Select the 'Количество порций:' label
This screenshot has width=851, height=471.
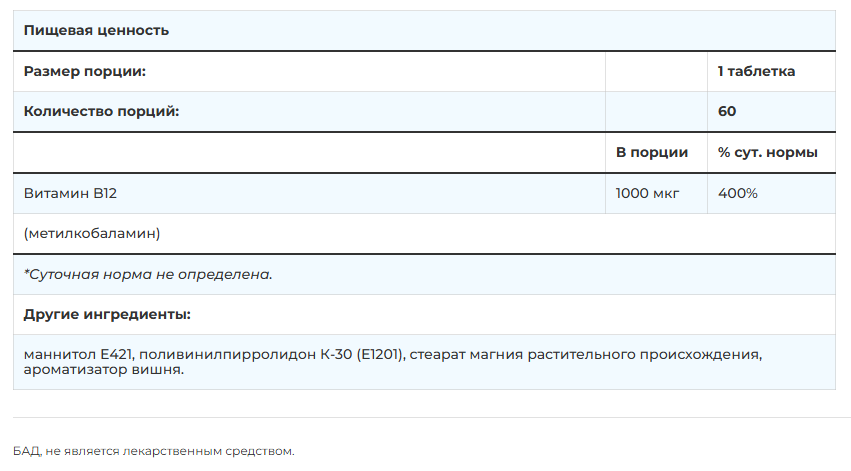point(101,111)
